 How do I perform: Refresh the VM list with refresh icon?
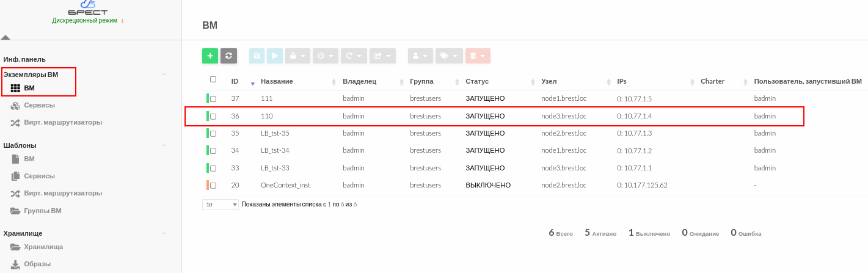coord(228,56)
